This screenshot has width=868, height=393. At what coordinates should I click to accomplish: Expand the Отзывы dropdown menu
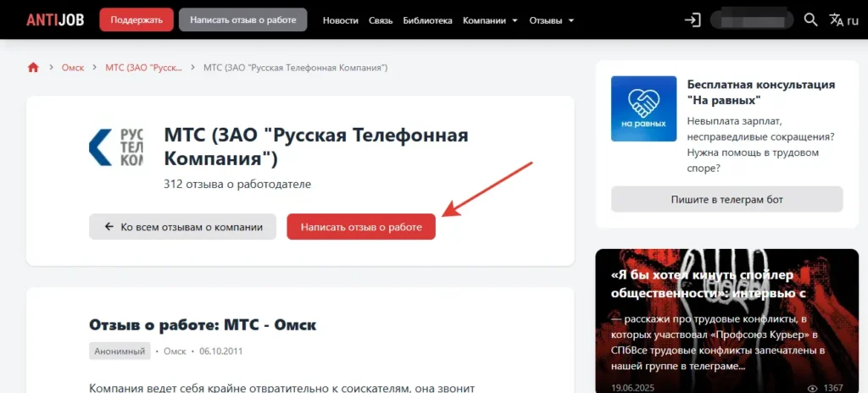551,20
